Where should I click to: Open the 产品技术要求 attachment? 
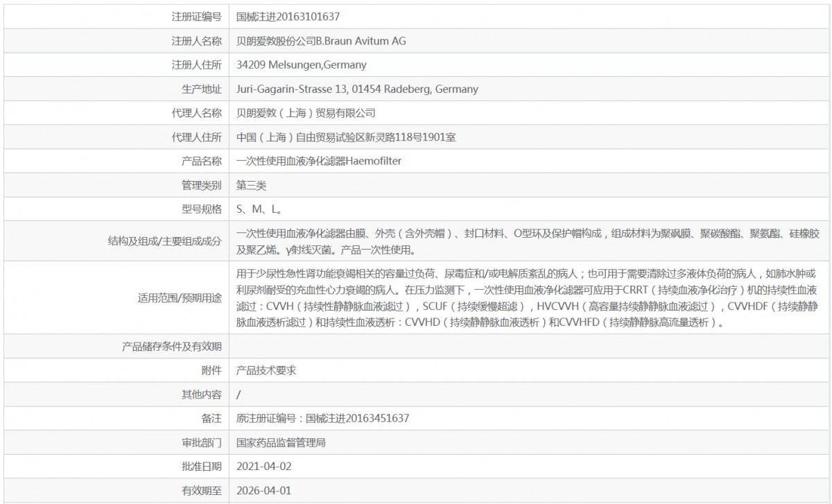266,370
